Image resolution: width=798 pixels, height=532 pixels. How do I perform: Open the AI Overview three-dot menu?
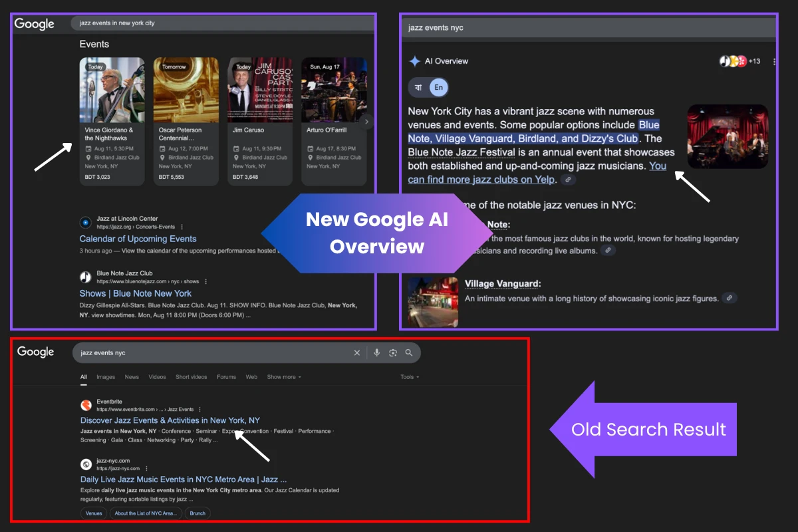pos(774,61)
